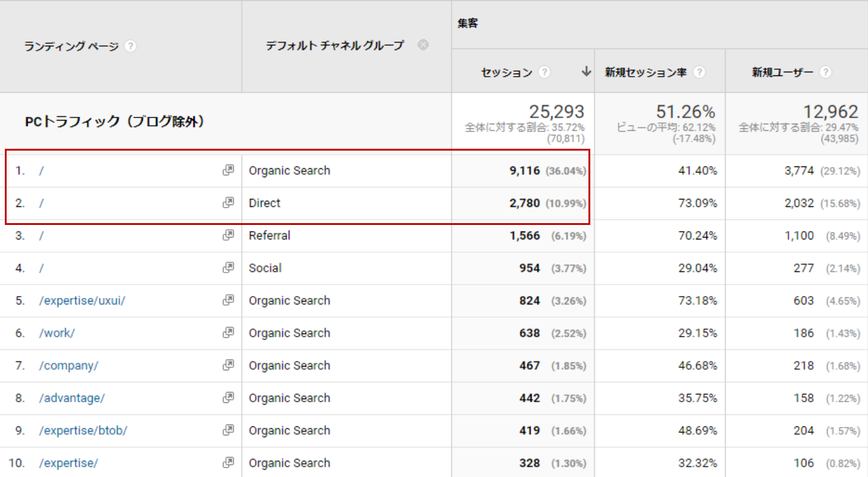This screenshot has height=477, width=868.
Task: Open /work/ page external link icon
Action: click(228, 333)
